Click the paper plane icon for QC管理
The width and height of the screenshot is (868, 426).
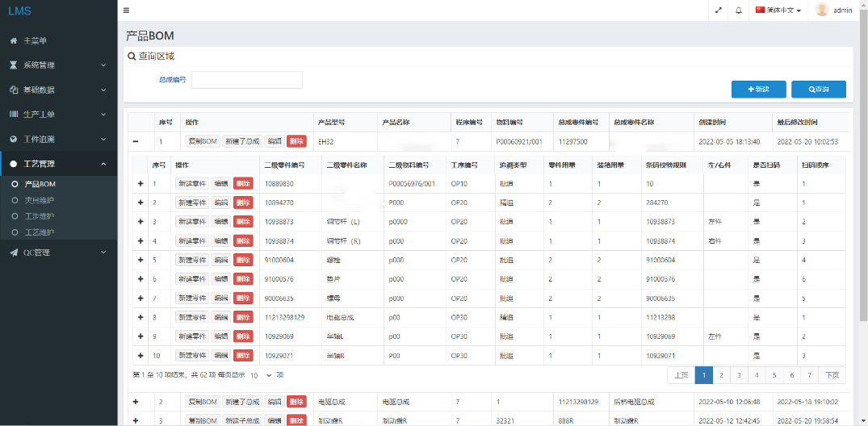click(x=14, y=253)
